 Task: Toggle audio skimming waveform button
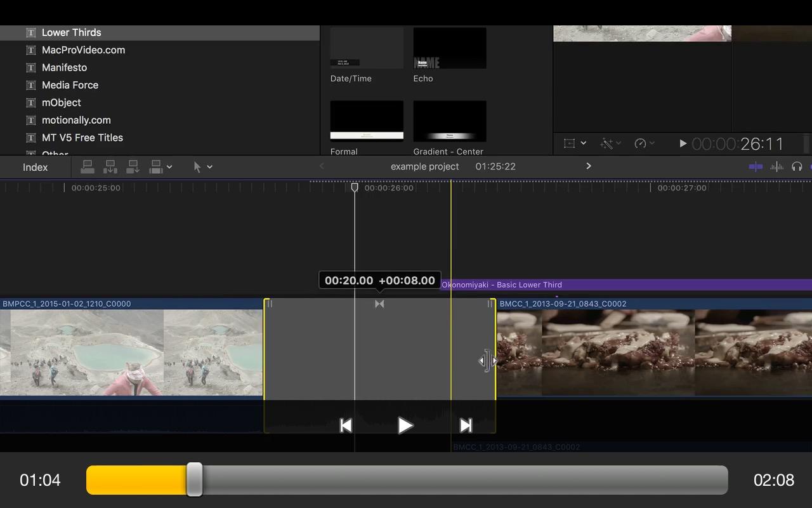click(x=776, y=167)
